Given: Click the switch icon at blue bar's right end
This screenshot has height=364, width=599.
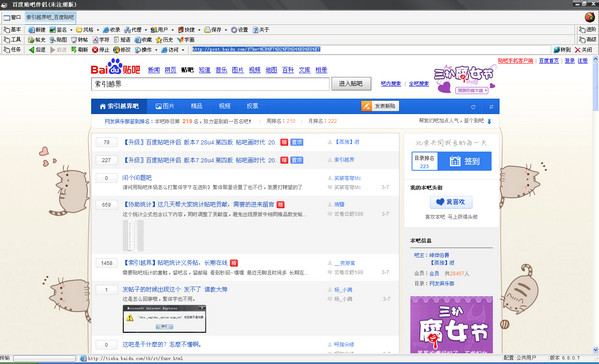Looking at the screenshot, I should (491, 107).
